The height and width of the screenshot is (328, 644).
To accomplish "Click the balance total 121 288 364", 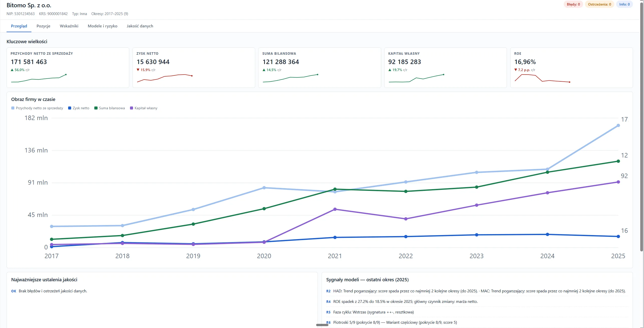I will (281, 62).
